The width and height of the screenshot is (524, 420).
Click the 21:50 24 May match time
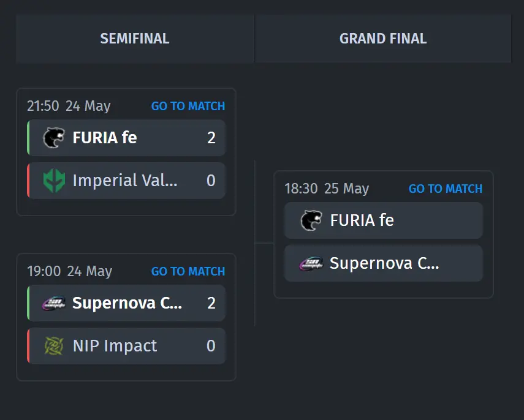[69, 106]
